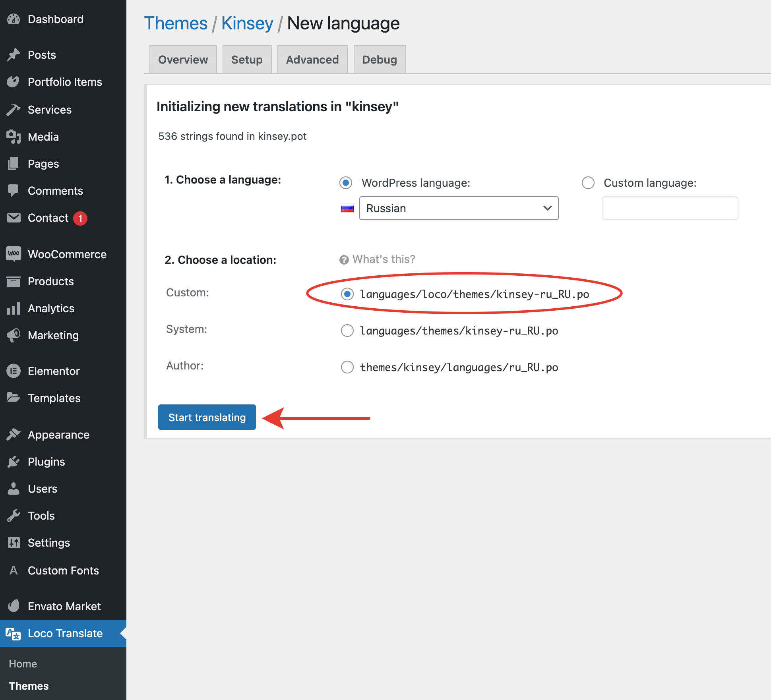Select Author location themes/kinsey radio

tap(347, 367)
